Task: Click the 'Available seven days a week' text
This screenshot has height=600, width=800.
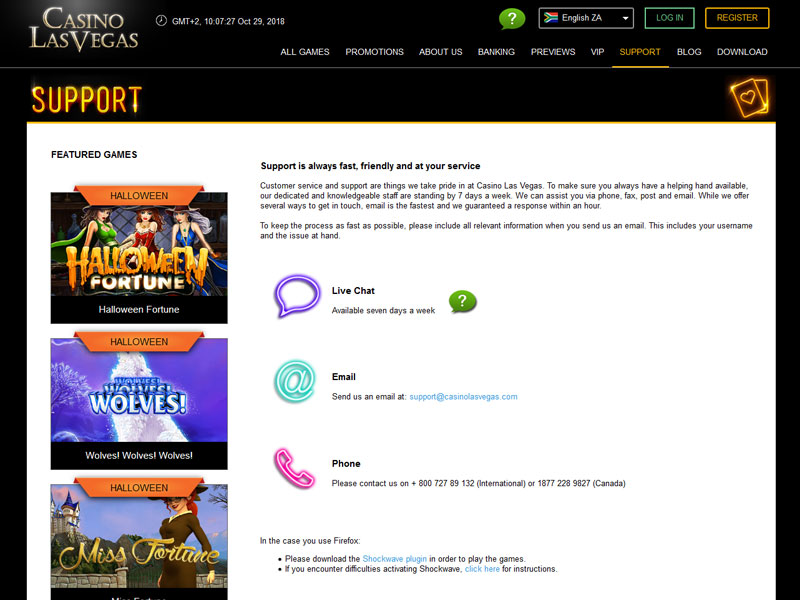Action: (x=383, y=311)
